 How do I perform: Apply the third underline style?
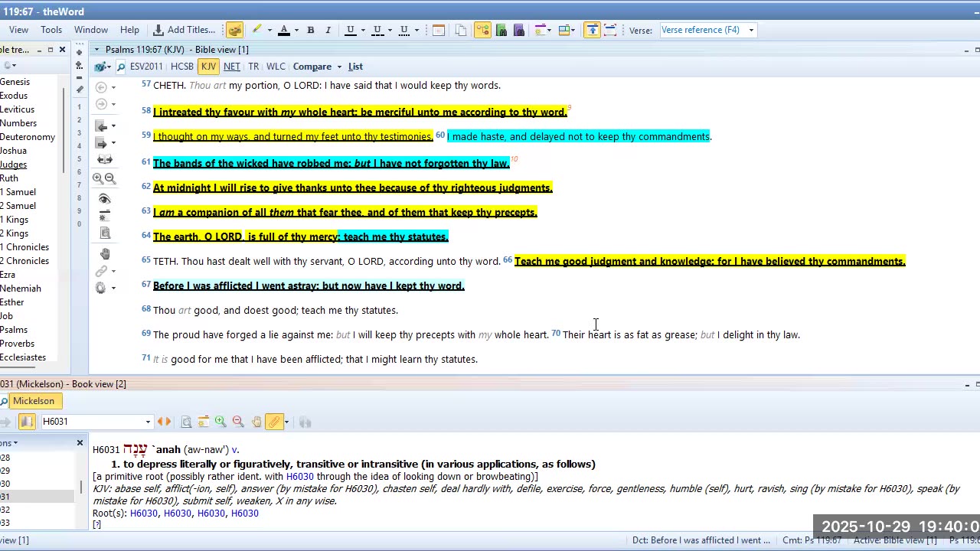403,30
